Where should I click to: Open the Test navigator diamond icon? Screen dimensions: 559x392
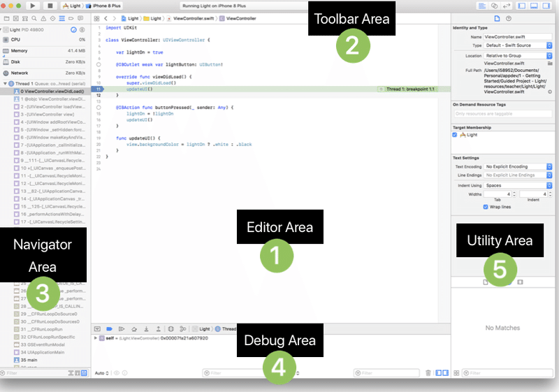coord(53,18)
